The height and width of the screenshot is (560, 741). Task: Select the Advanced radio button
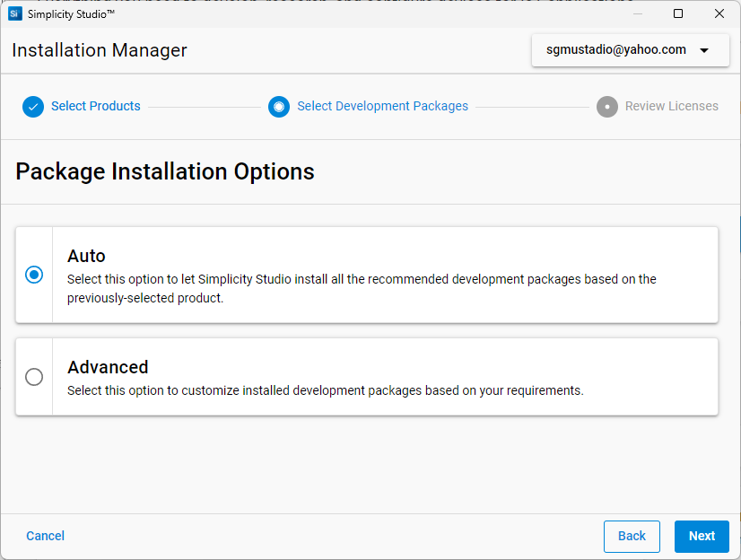33,377
